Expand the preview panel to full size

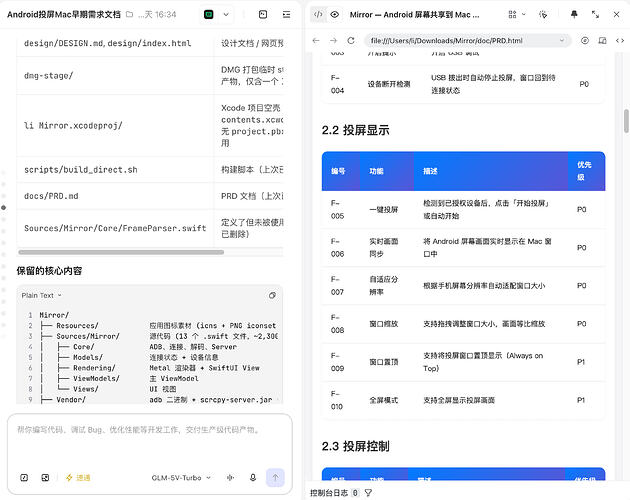[x=595, y=14]
